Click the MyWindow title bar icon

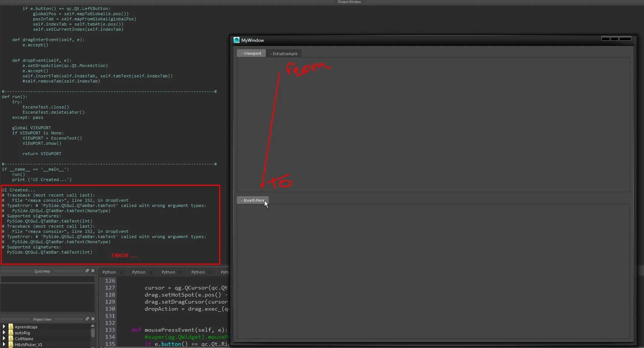tap(237, 40)
